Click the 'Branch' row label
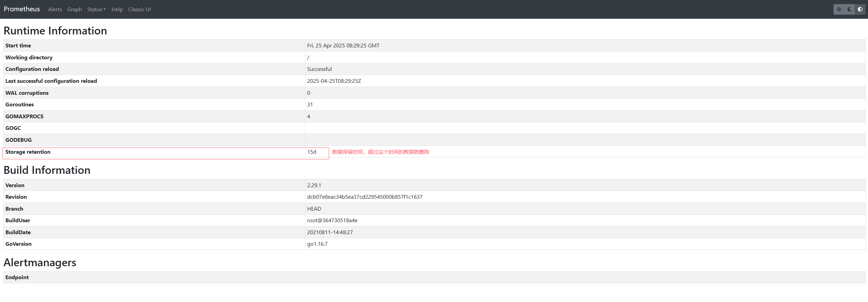This screenshot has width=868, height=302. click(x=14, y=209)
